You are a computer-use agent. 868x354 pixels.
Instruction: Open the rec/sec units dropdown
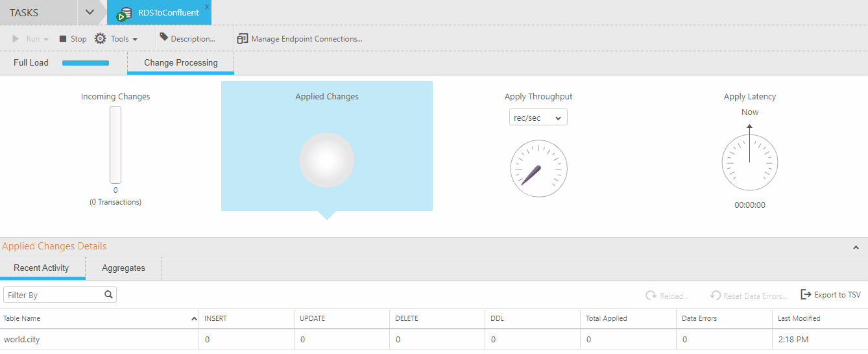pyautogui.click(x=538, y=118)
